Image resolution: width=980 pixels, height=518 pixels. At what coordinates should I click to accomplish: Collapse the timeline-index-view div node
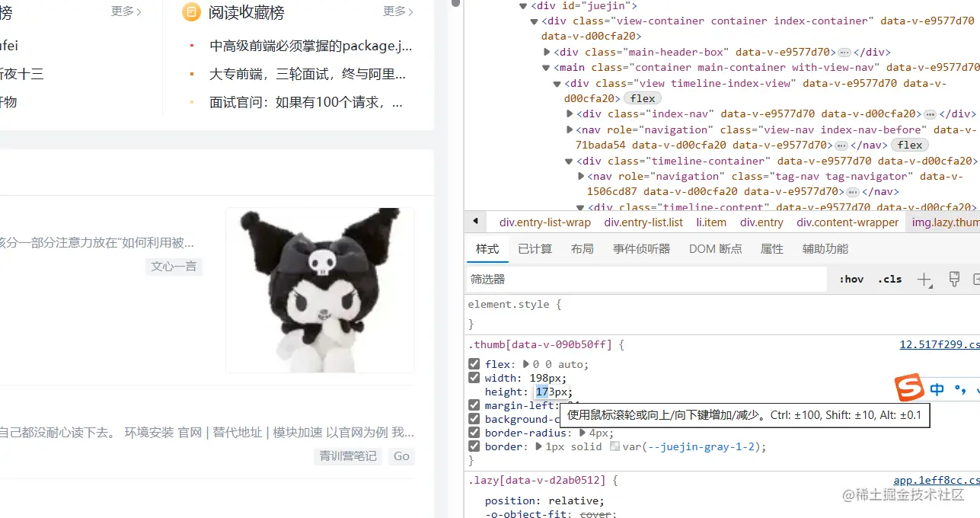557,84
